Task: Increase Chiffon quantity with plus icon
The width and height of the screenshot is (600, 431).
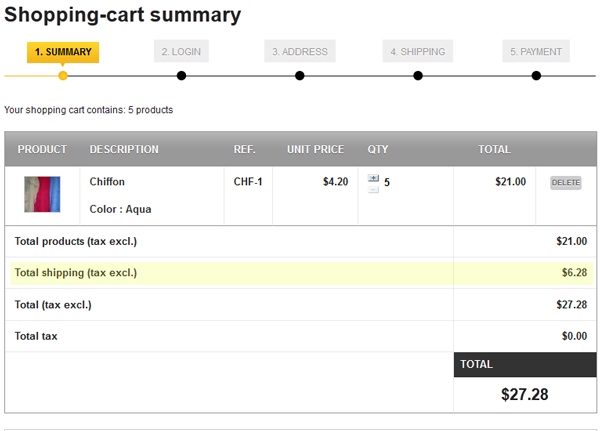Action: [x=373, y=178]
